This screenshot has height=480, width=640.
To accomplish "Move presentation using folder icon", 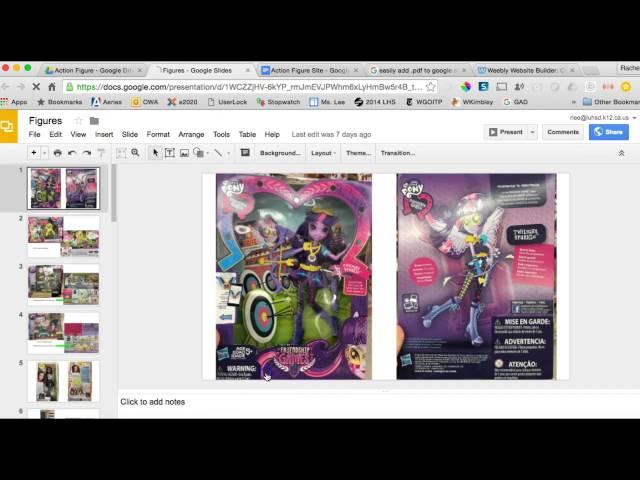I will pos(94,121).
